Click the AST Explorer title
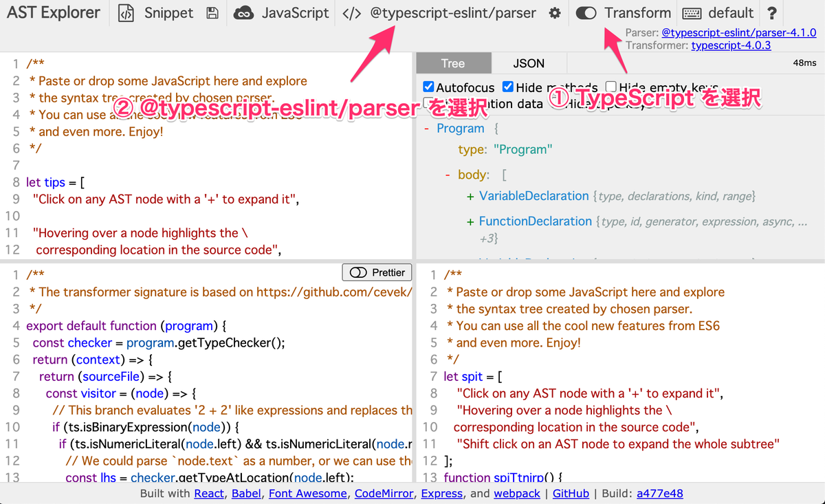 54,12
